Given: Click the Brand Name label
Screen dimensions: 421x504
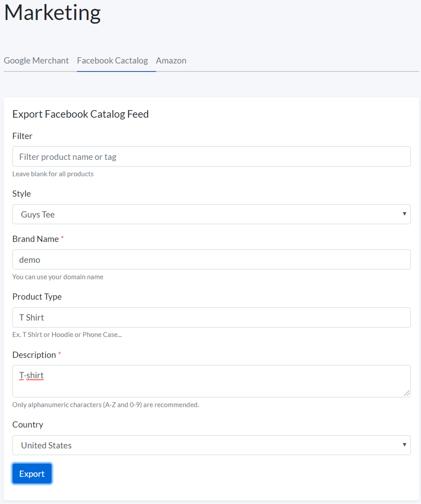Looking at the screenshot, I should (x=36, y=239).
